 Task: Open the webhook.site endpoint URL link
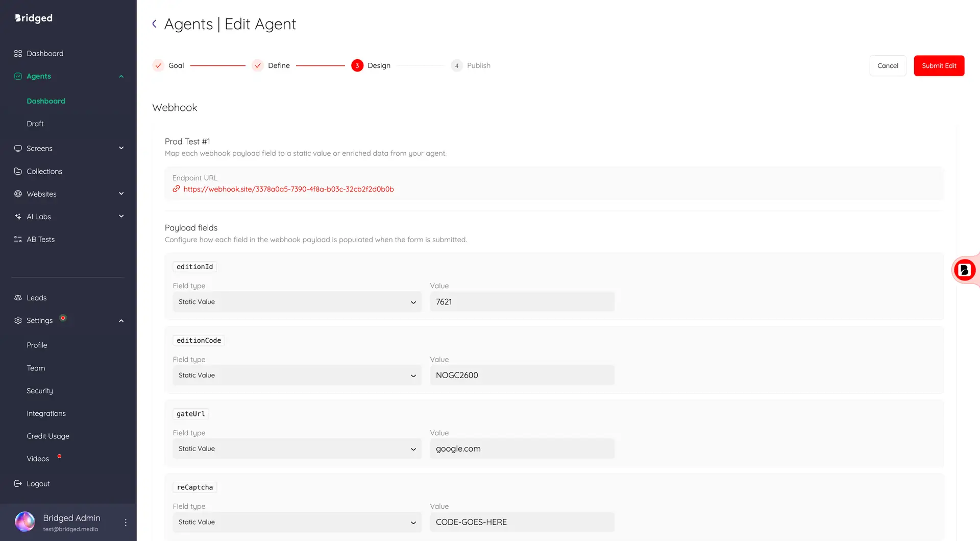point(288,189)
